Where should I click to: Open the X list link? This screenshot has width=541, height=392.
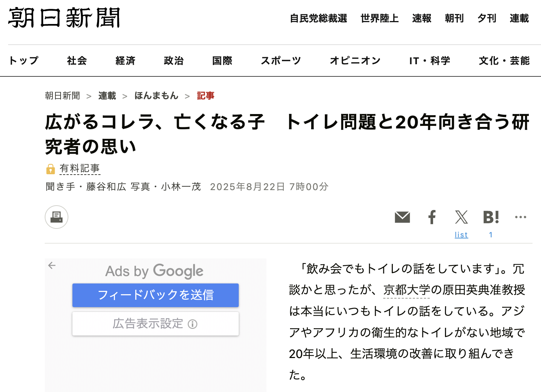pos(461,235)
